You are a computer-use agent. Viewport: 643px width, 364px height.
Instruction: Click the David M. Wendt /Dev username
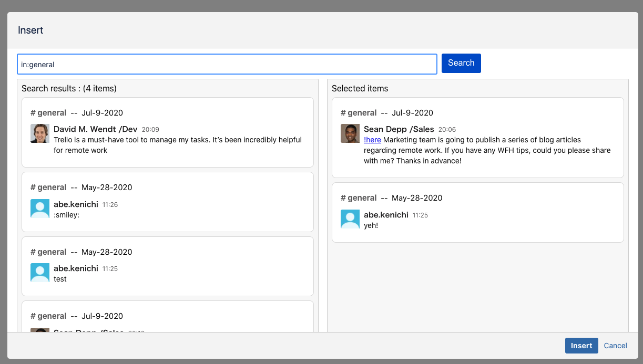95,129
